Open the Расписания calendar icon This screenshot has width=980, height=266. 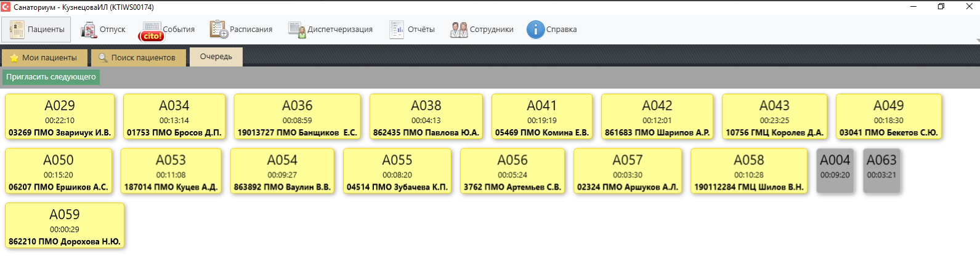219,30
